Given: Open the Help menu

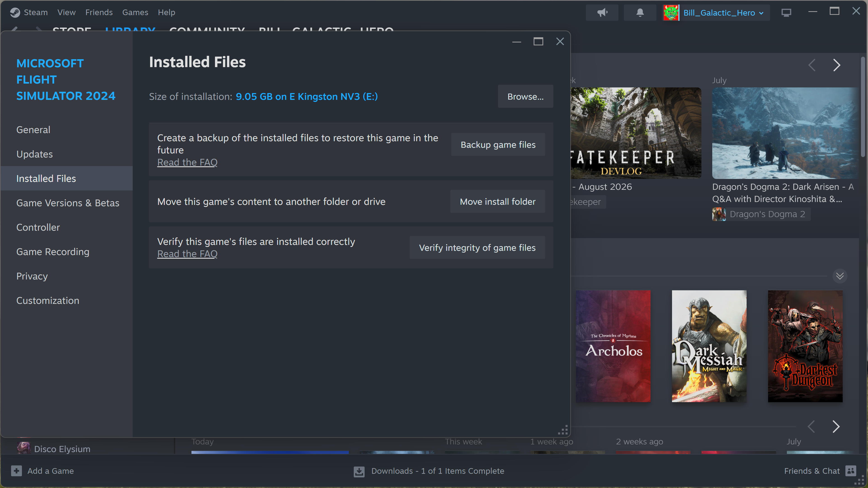Looking at the screenshot, I should [x=166, y=12].
